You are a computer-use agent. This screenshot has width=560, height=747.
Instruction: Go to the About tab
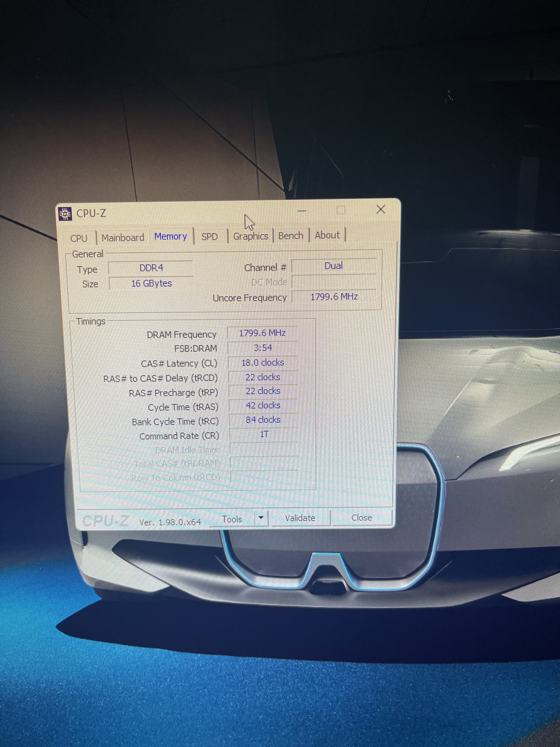(327, 235)
